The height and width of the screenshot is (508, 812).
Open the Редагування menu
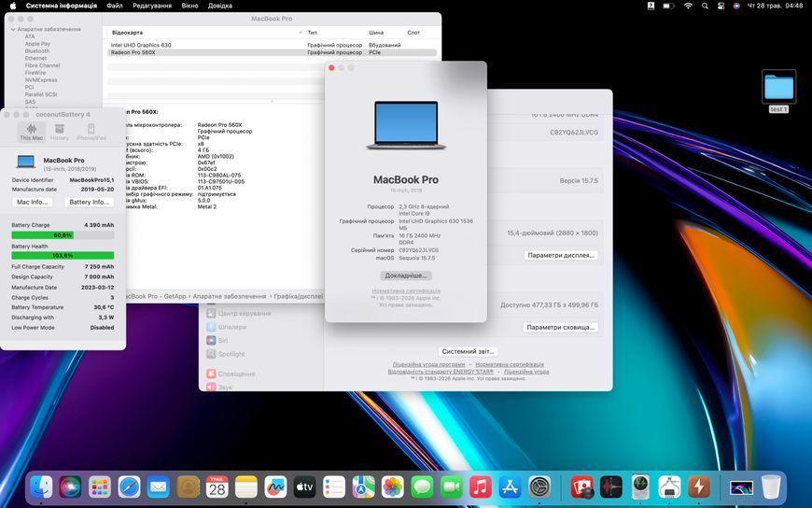point(152,6)
